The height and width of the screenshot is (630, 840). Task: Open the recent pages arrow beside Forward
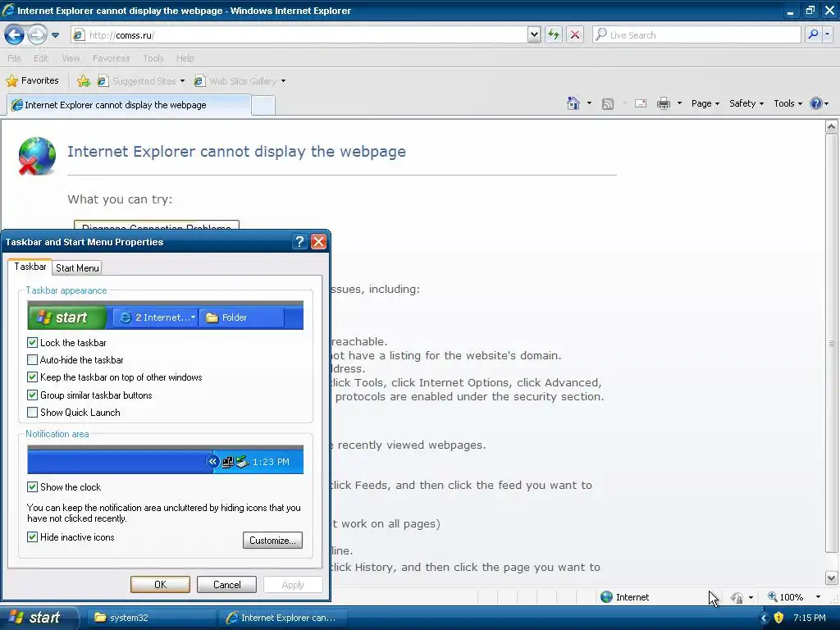point(55,35)
